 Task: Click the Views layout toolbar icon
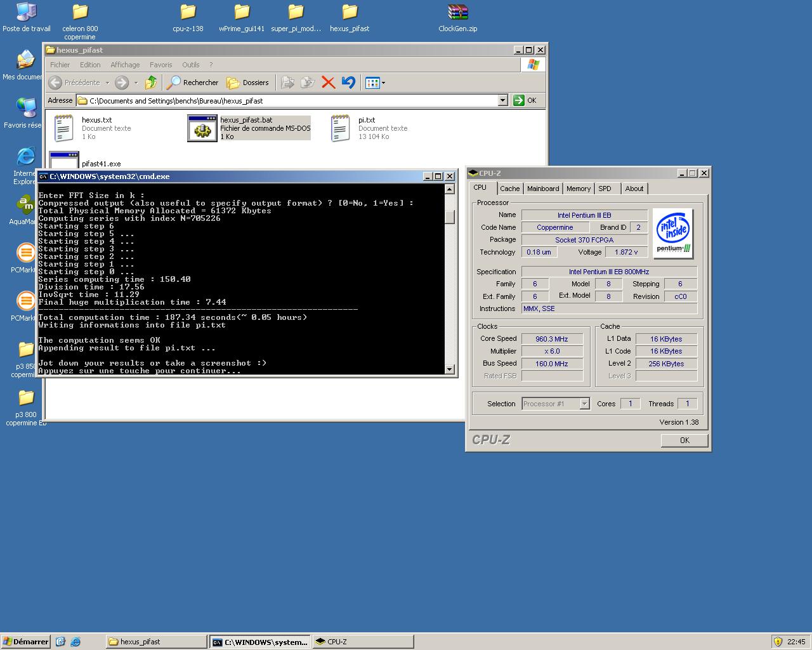[x=372, y=83]
